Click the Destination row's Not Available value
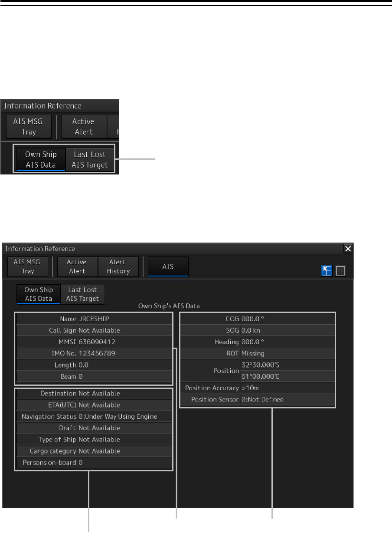Image resolution: width=392 pixels, height=559 pixels. [99, 394]
